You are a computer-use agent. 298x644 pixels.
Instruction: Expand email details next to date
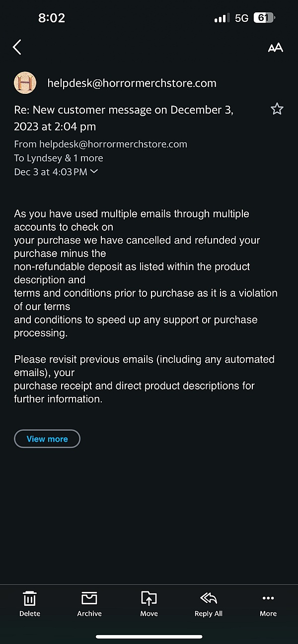tap(94, 172)
